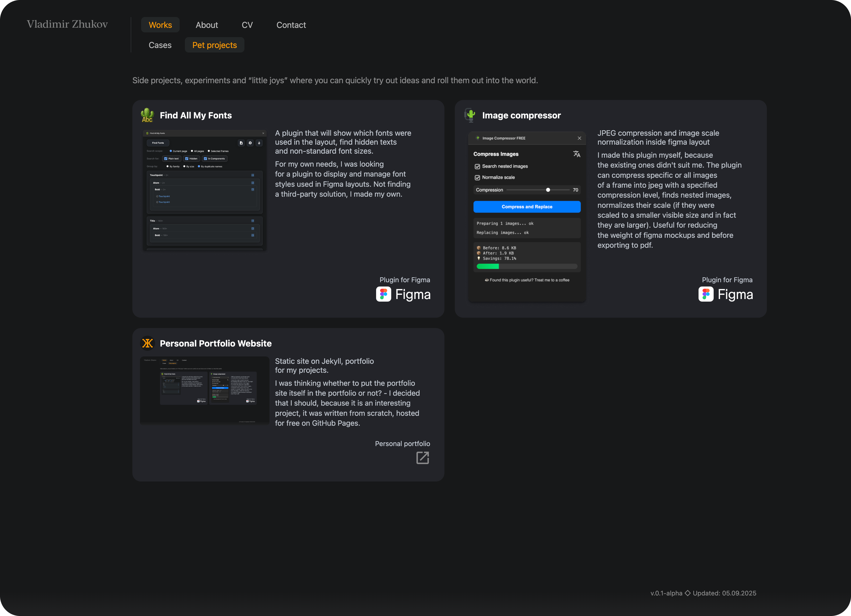This screenshot has width=851, height=616.
Task: Open the Works tab
Action: 160,25
